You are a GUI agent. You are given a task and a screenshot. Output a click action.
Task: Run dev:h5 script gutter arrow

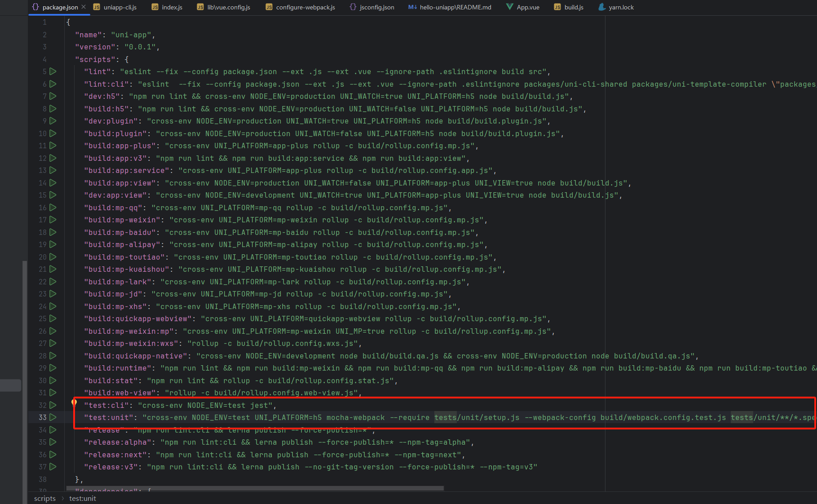53,96
